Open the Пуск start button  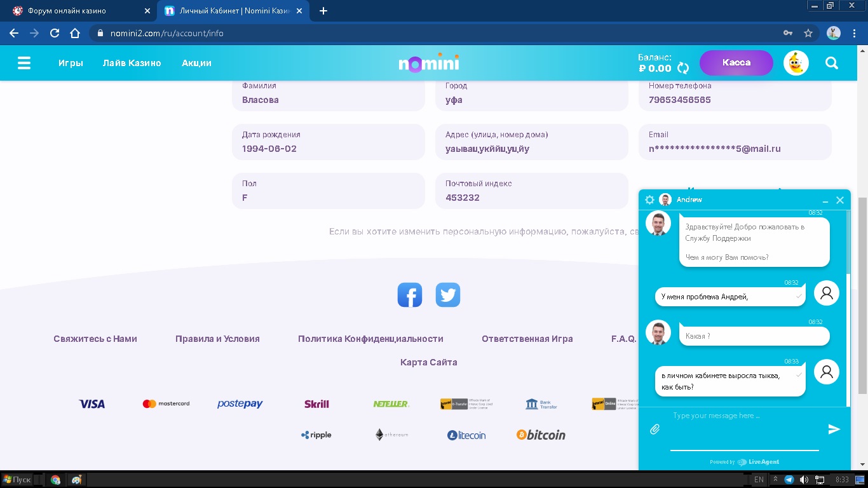(x=17, y=480)
